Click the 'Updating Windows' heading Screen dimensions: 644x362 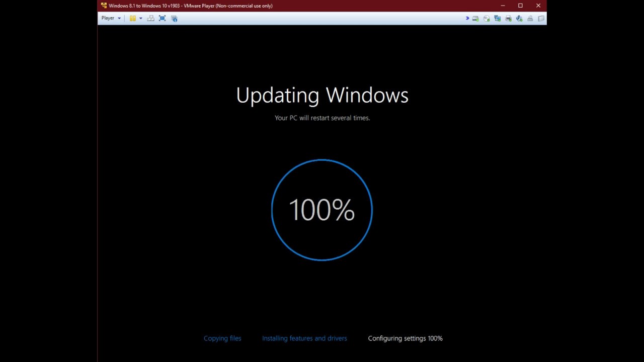(x=322, y=96)
